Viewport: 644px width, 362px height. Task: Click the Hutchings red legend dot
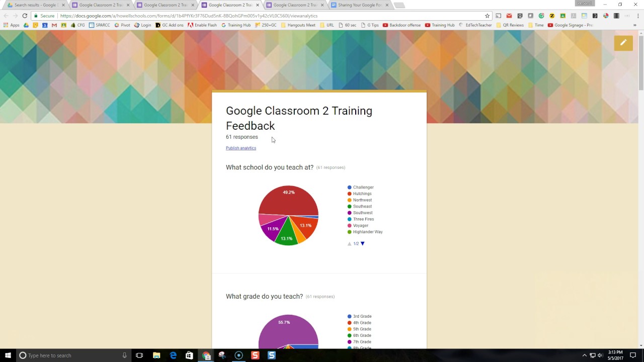350,194
